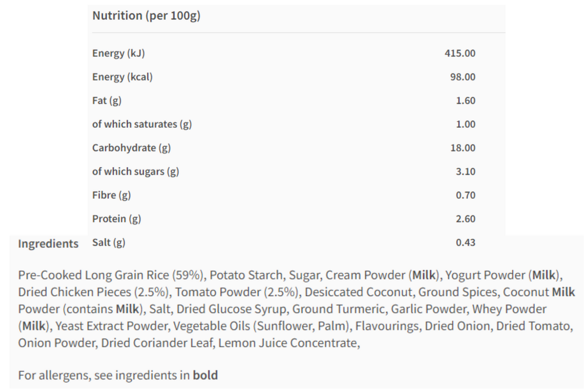
Task: Click the 18.00 carbohydrate value
Action: 463,148
